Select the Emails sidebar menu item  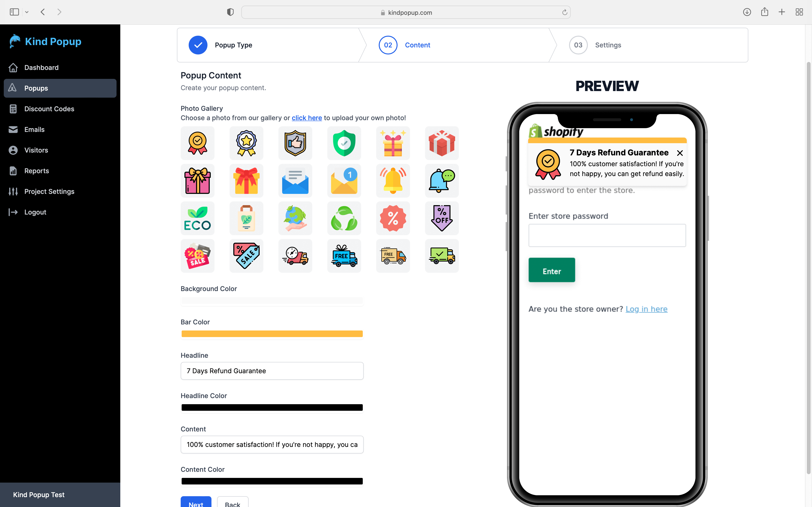(x=34, y=129)
